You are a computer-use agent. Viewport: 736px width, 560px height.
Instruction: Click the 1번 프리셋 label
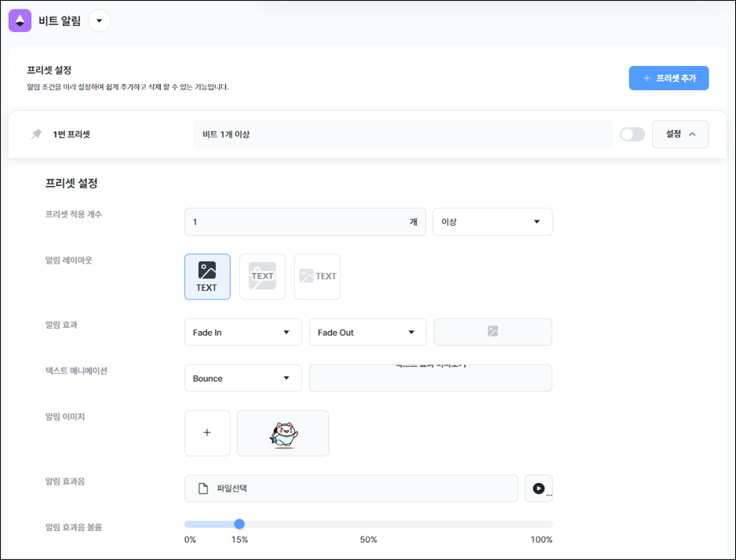click(x=71, y=134)
